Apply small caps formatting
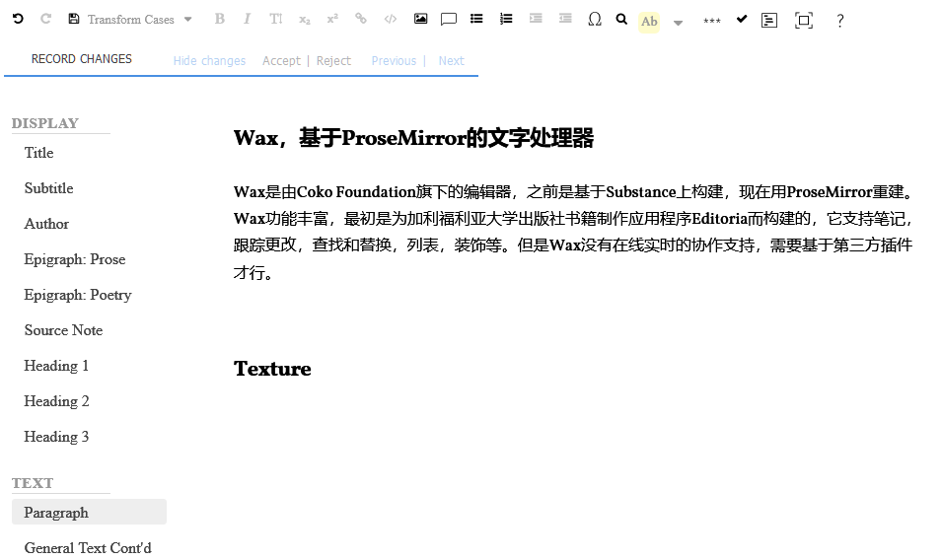Screen dimensions: 942x560 coord(276,19)
